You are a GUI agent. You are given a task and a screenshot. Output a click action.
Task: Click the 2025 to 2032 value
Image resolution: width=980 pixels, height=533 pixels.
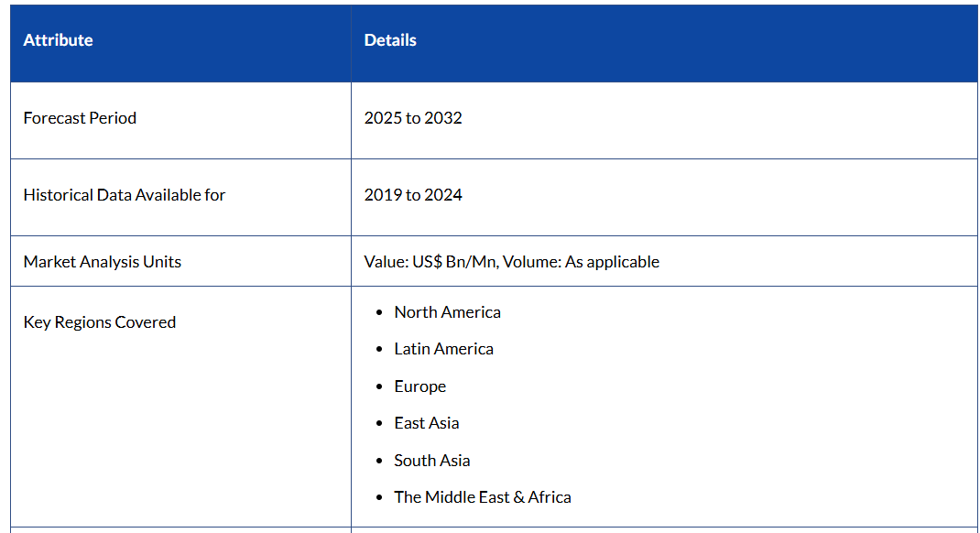[413, 118]
